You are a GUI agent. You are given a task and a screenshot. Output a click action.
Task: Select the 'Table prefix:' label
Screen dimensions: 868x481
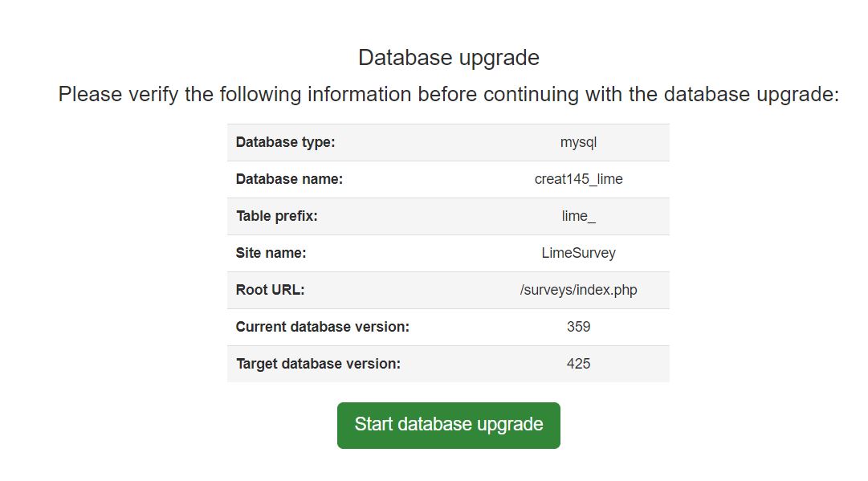[x=277, y=216]
